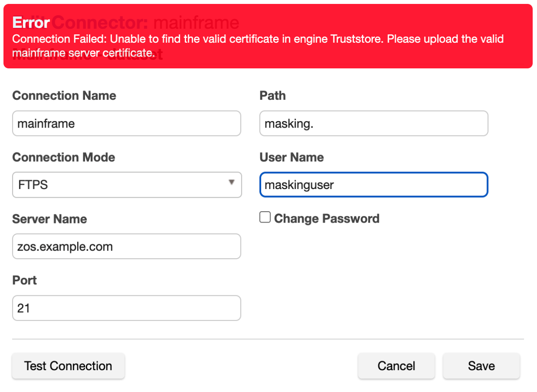This screenshot has height=392, width=537.
Task: Open the Connection Mode dropdown showing FTPS
Action: (126, 185)
